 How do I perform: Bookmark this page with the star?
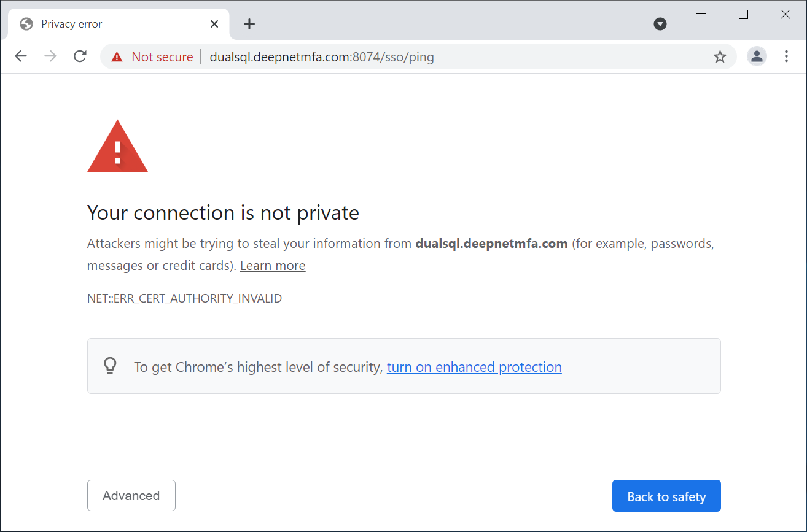click(720, 57)
